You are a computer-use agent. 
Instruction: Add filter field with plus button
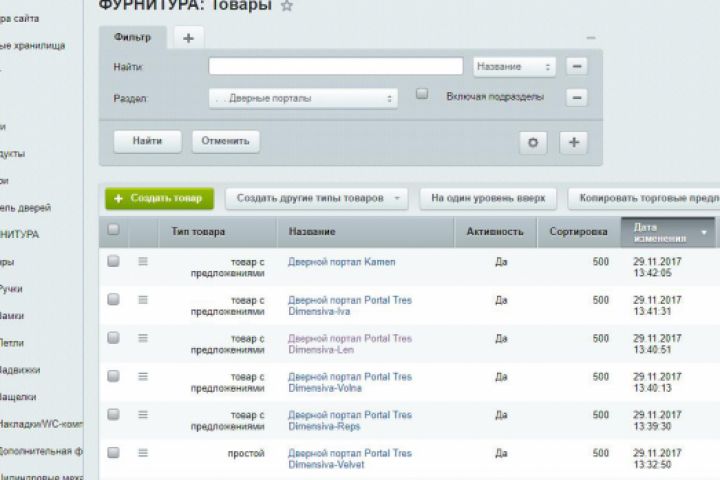coord(574,142)
